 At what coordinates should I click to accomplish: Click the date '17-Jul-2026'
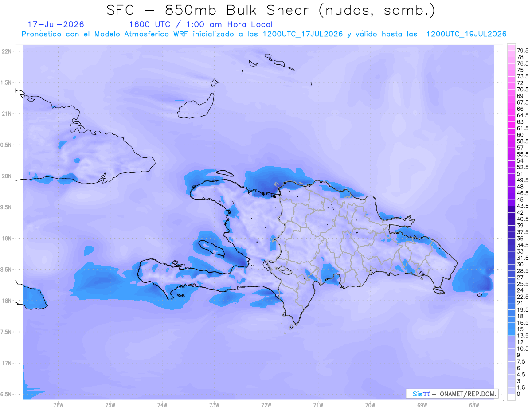56,24
